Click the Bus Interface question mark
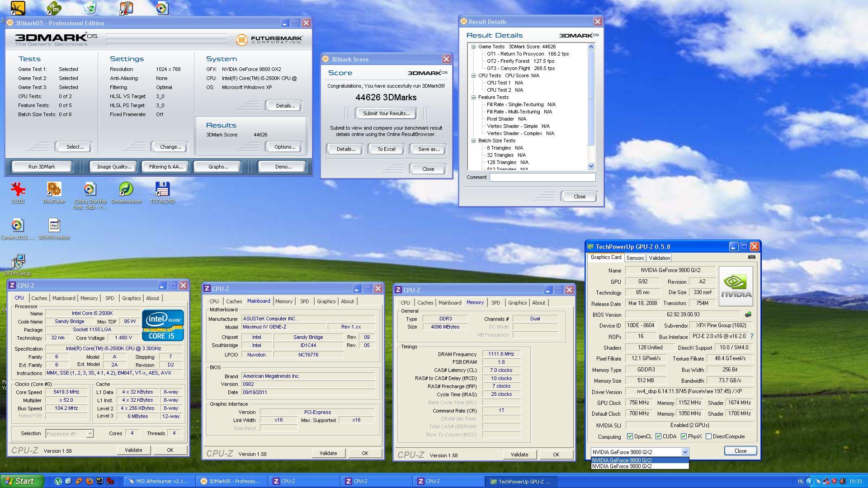868x488 pixels. [x=752, y=336]
